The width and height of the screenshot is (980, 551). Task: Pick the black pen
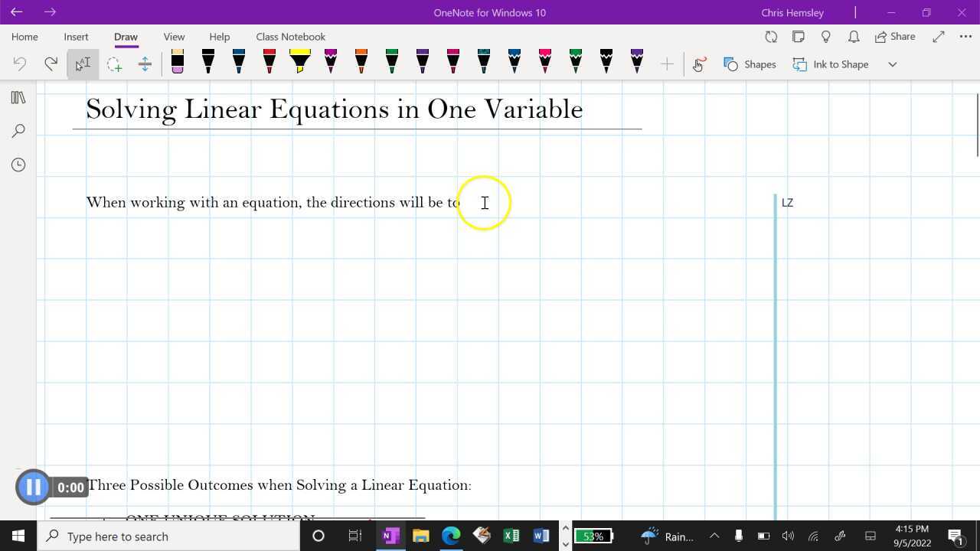click(x=207, y=64)
